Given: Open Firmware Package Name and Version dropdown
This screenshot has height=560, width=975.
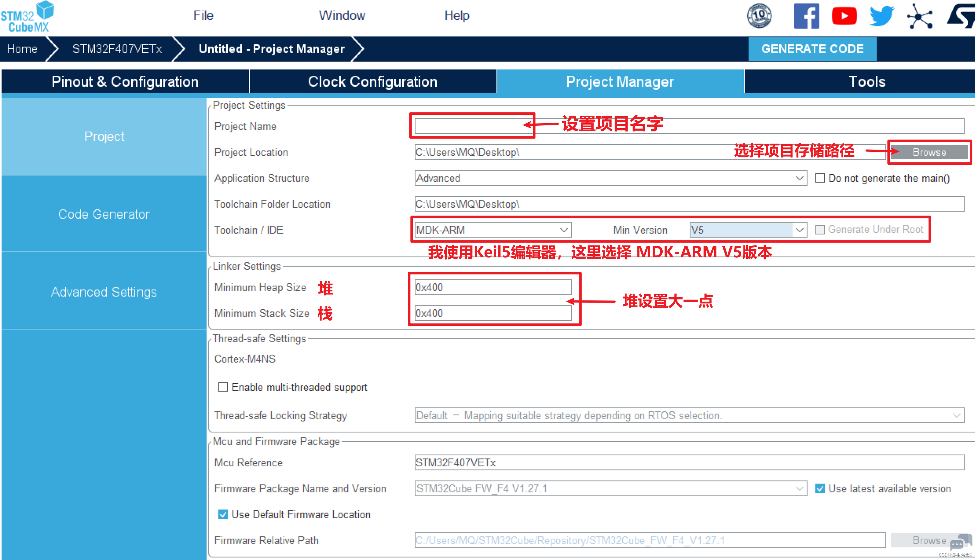Looking at the screenshot, I should (611, 488).
